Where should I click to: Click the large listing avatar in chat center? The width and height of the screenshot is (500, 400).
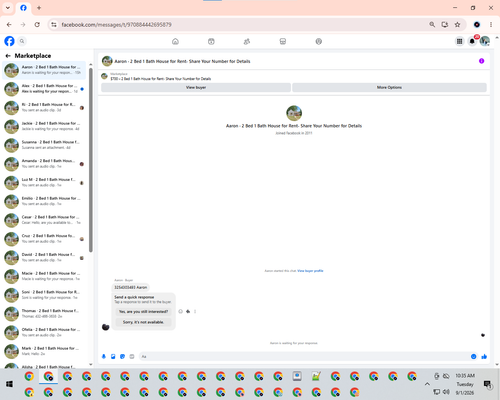tap(294, 113)
